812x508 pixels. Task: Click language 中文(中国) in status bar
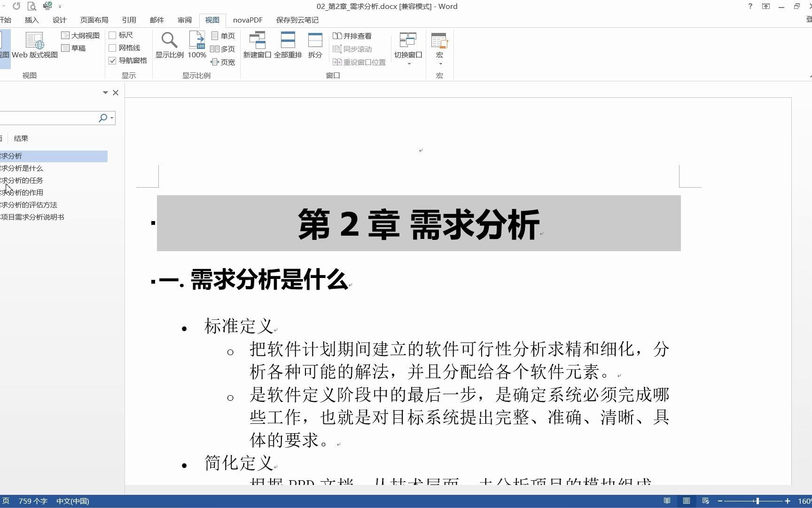click(x=73, y=501)
